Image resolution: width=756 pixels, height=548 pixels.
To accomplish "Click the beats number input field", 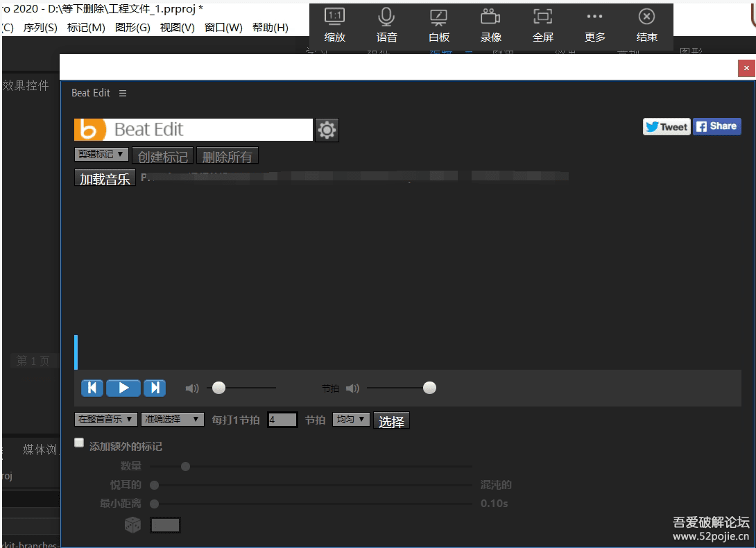I will (282, 420).
